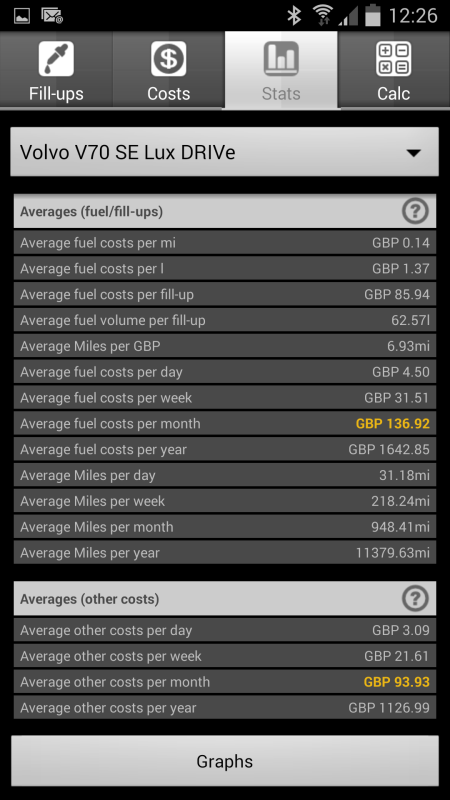Show help for Averages (other costs)

[415, 598]
